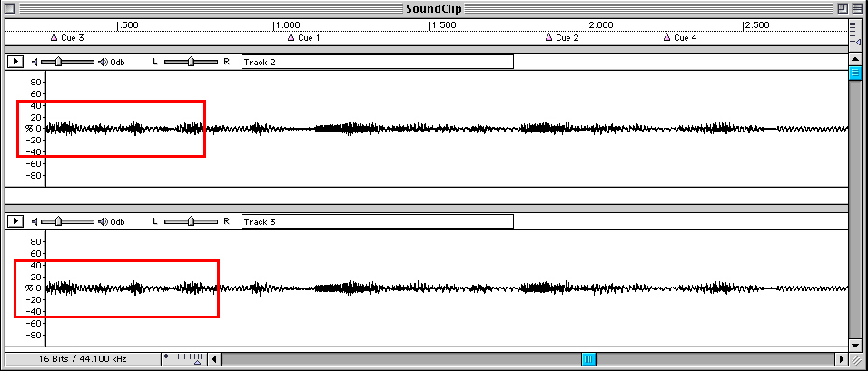Select the Cue 1 marker triangle
The height and width of the screenshot is (371, 868).
(291, 37)
